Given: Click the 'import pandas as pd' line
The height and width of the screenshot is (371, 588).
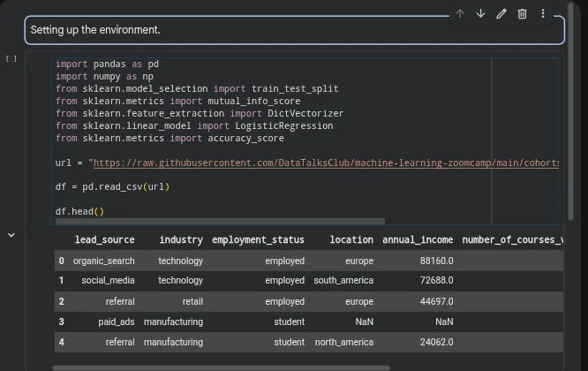Looking at the screenshot, I should point(107,64).
